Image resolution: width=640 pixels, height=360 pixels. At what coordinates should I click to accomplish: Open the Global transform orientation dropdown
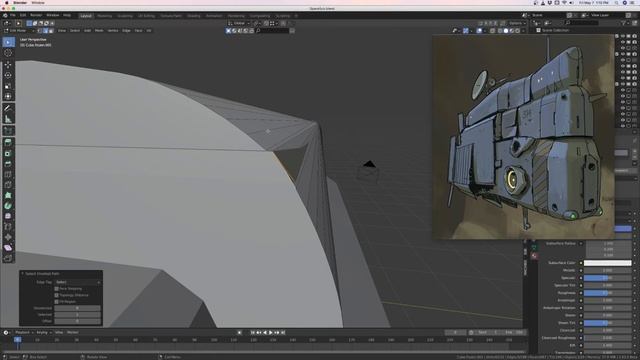(x=239, y=23)
